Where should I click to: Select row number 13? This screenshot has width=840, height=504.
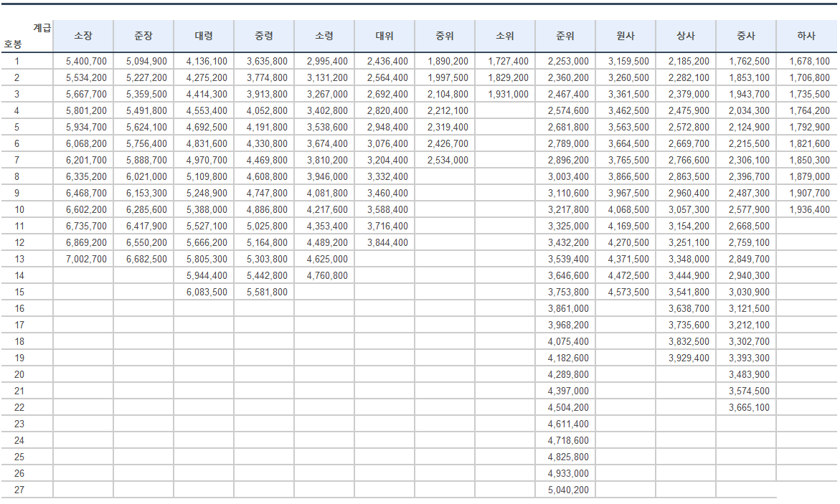click(19, 260)
